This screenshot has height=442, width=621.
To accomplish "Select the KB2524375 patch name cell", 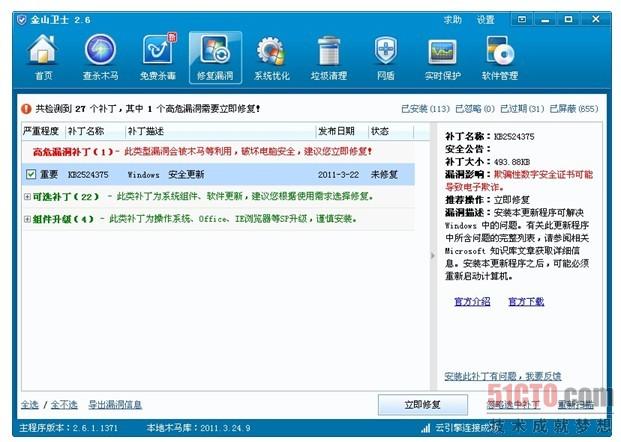I will [88, 175].
